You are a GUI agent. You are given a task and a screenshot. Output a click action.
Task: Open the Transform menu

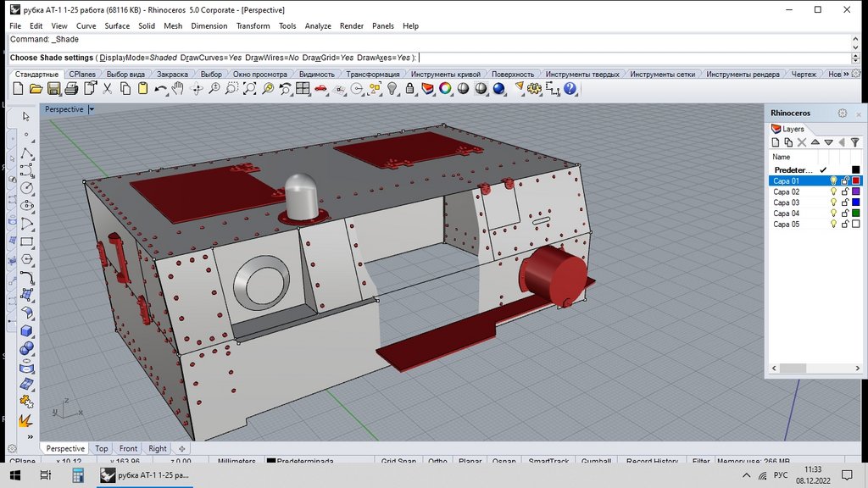(x=253, y=26)
